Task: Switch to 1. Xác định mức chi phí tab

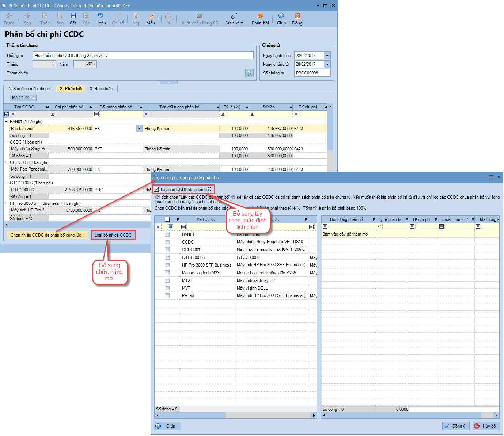Action: (30, 89)
